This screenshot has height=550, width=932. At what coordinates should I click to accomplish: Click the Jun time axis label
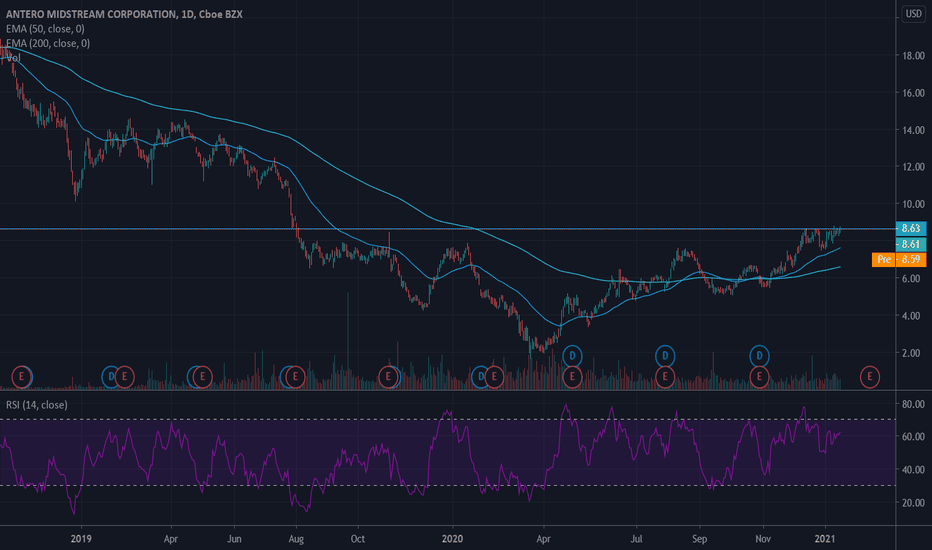234,539
